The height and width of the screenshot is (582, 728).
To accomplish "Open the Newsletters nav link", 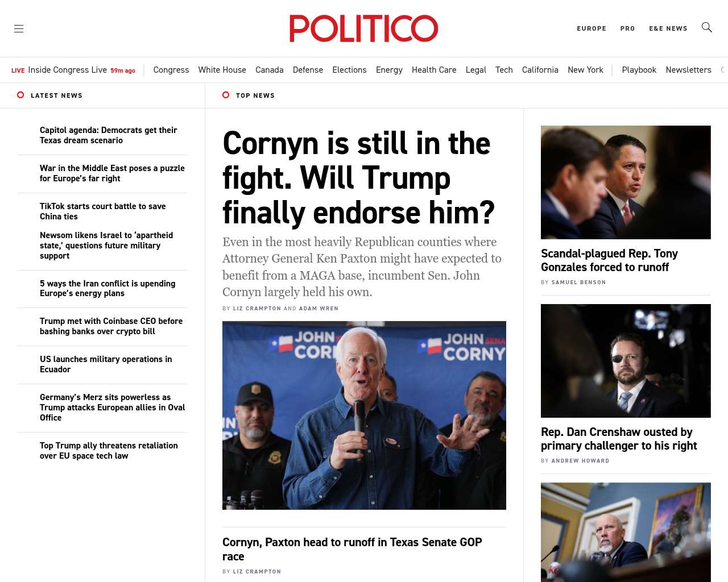I will pos(689,70).
